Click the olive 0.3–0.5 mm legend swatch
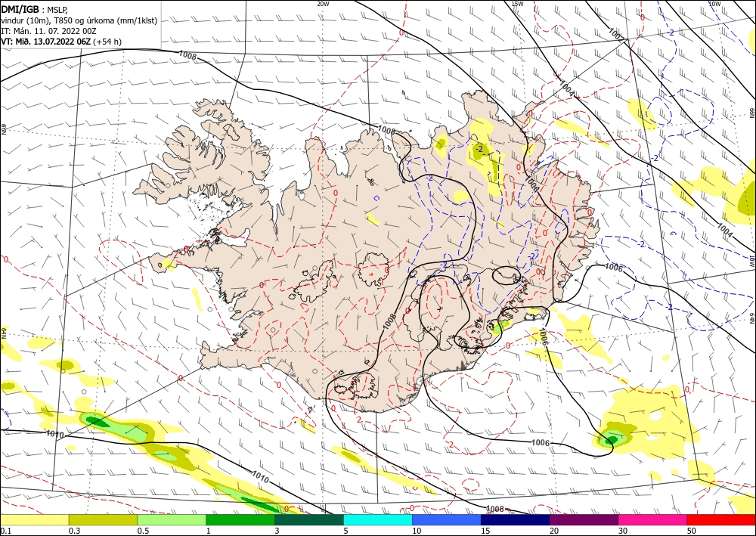The width and height of the screenshot is (756, 536). [103, 519]
